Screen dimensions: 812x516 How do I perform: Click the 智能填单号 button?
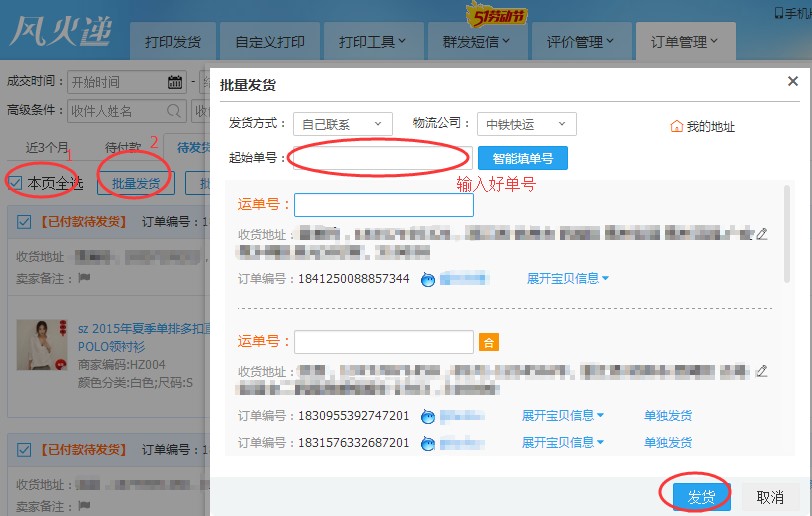[x=523, y=158]
